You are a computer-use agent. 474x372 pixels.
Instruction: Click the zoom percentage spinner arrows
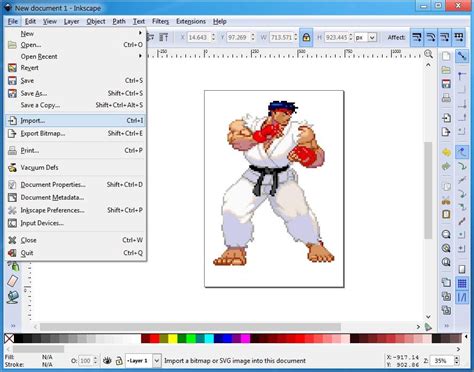click(457, 360)
